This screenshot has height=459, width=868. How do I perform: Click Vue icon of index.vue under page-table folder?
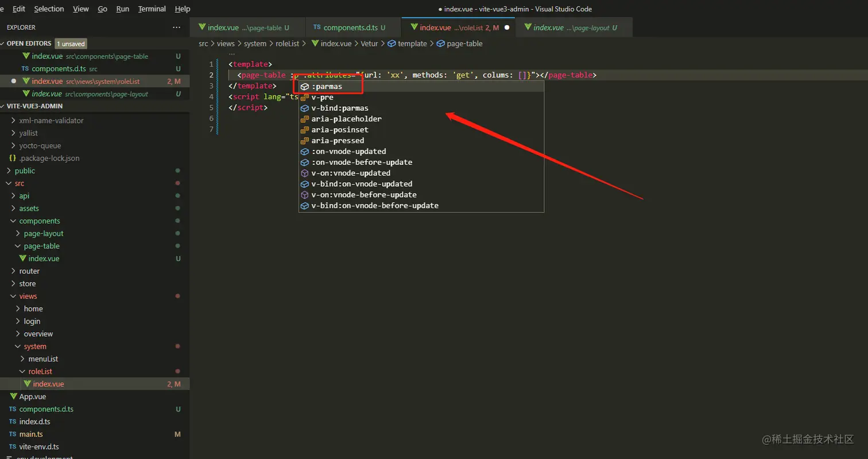tap(23, 259)
